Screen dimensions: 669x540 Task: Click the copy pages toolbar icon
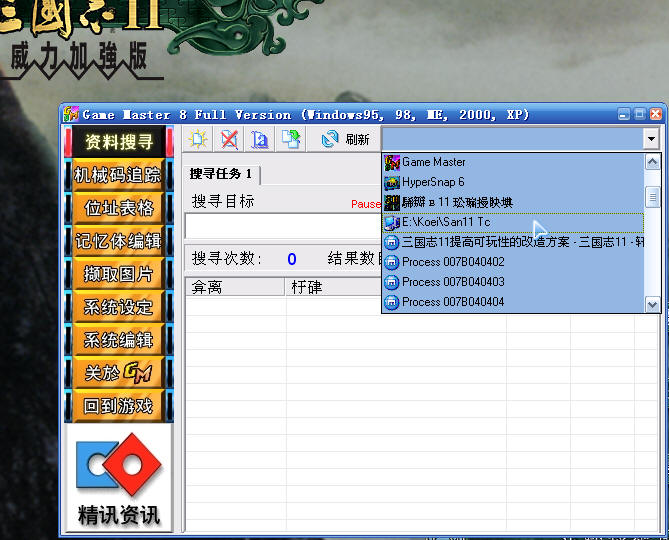(290, 139)
